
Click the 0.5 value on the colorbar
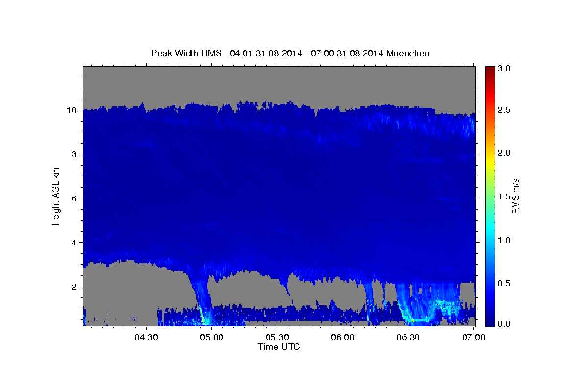click(505, 283)
